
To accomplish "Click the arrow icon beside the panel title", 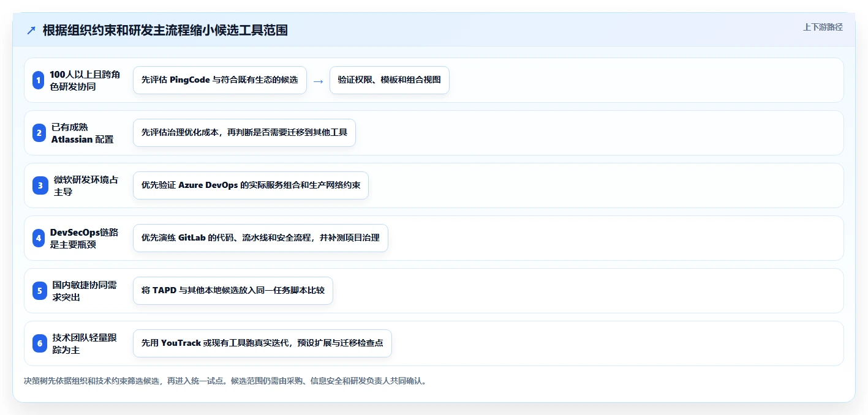I will [x=31, y=31].
